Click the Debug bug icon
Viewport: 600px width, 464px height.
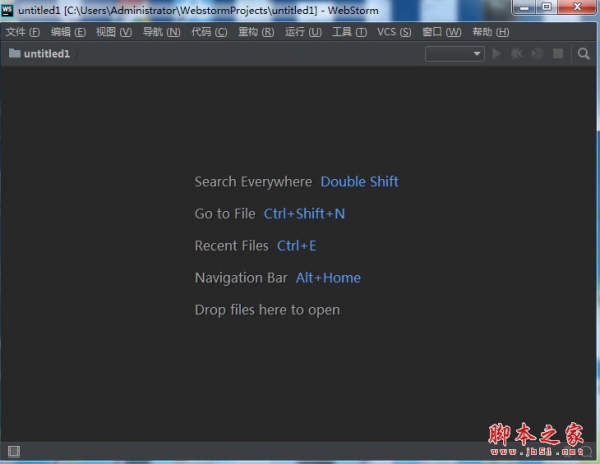pos(517,54)
